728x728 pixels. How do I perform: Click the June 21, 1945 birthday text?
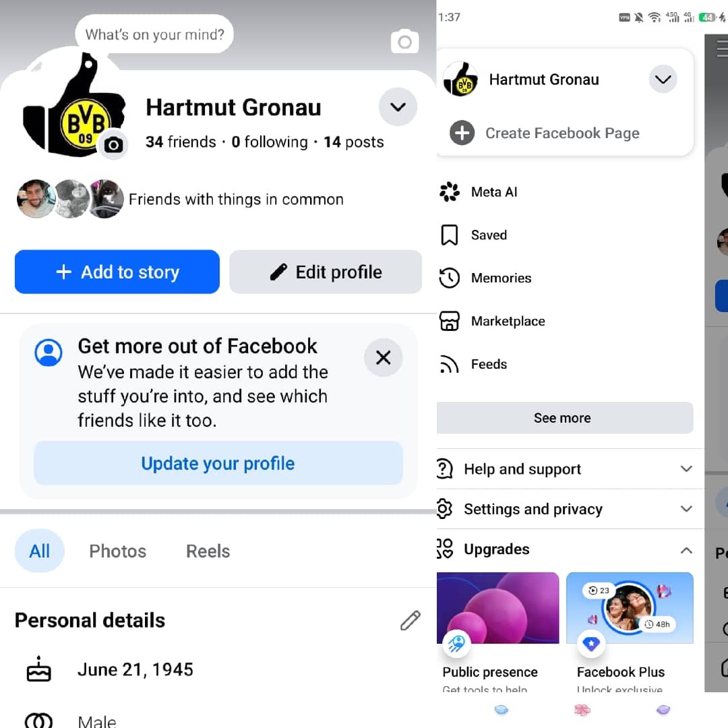click(135, 669)
